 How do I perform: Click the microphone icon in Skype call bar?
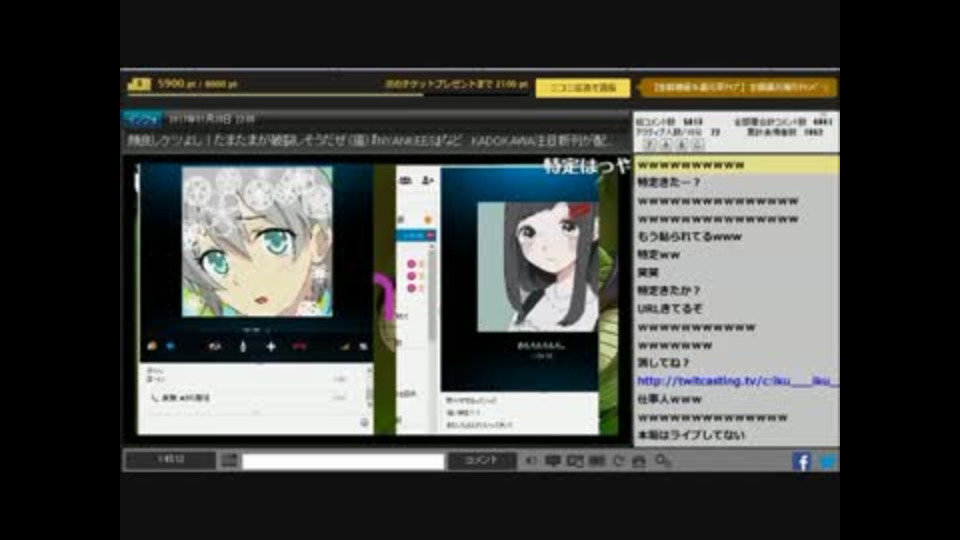coord(242,347)
